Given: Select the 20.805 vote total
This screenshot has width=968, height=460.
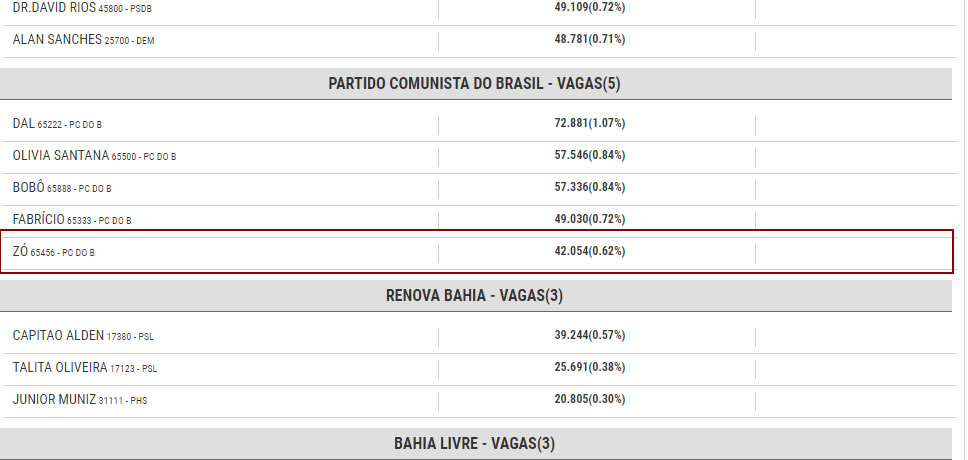Looking at the screenshot, I should coord(590,399).
